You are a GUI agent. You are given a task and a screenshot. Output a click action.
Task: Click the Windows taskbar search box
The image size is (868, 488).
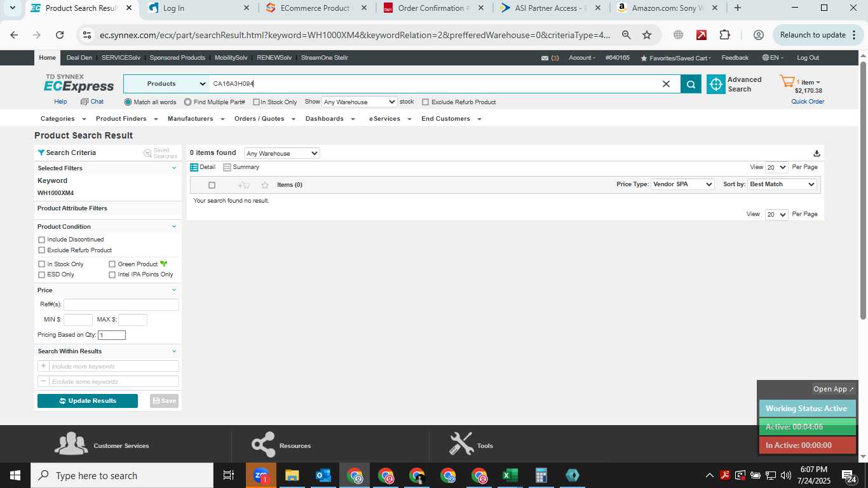(x=122, y=475)
